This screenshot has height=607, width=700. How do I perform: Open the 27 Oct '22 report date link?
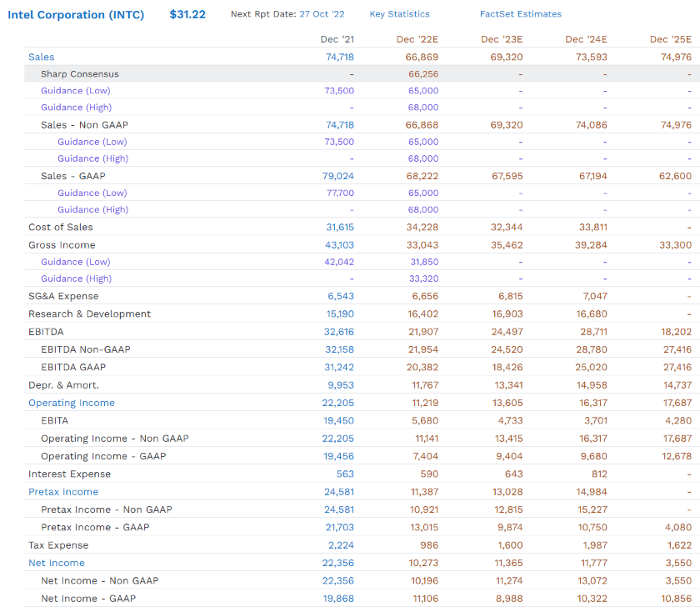pyautogui.click(x=322, y=14)
